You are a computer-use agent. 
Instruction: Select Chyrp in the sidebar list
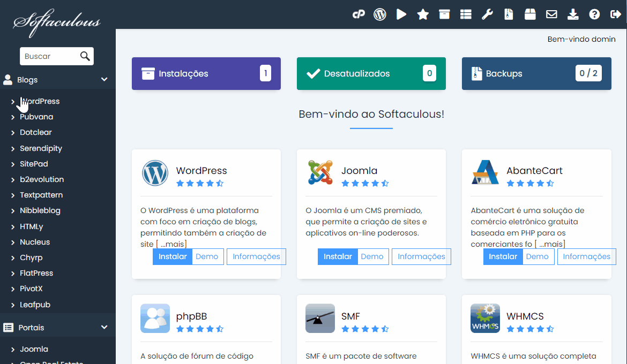pos(31,257)
